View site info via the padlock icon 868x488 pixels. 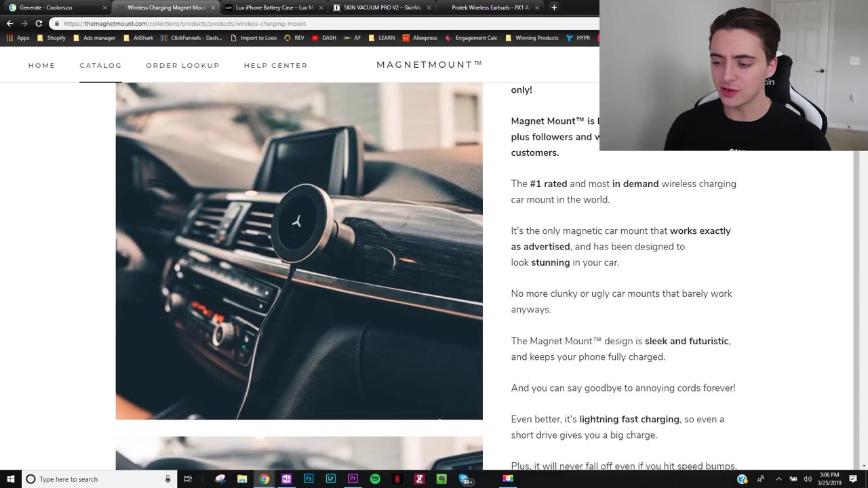coord(57,23)
